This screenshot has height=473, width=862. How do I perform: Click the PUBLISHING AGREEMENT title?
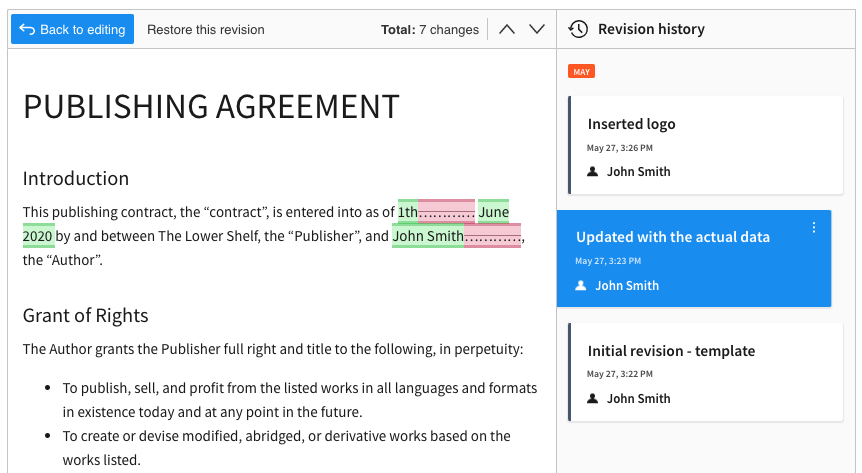[x=211, y=107]
